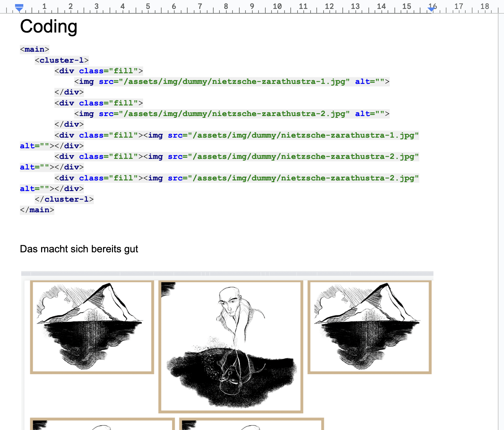Click the partially visible bottom-middle framed image
This screenshot has height=430, width=504.
point(251,424)
